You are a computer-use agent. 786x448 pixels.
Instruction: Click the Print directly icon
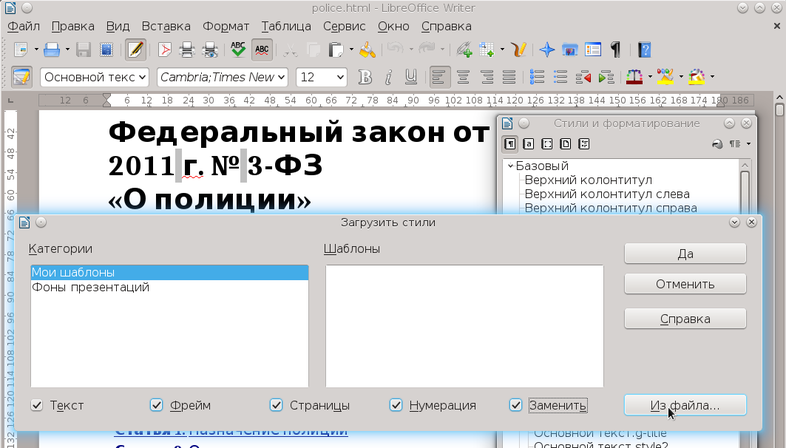187,50
